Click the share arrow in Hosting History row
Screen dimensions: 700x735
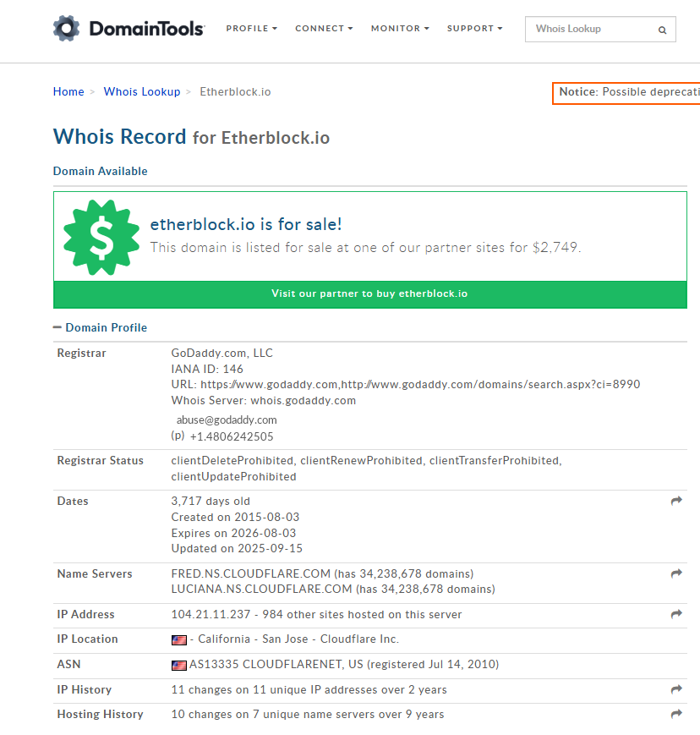[x=676, y=714]
